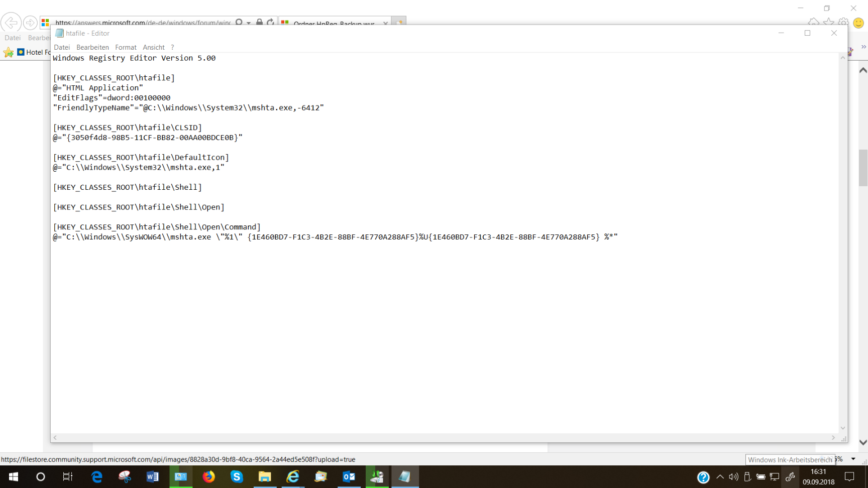The height and width of the screenshot is (488, 868).
Task: Open Firefox from the taskbar
Action: [x=208, y=476]
